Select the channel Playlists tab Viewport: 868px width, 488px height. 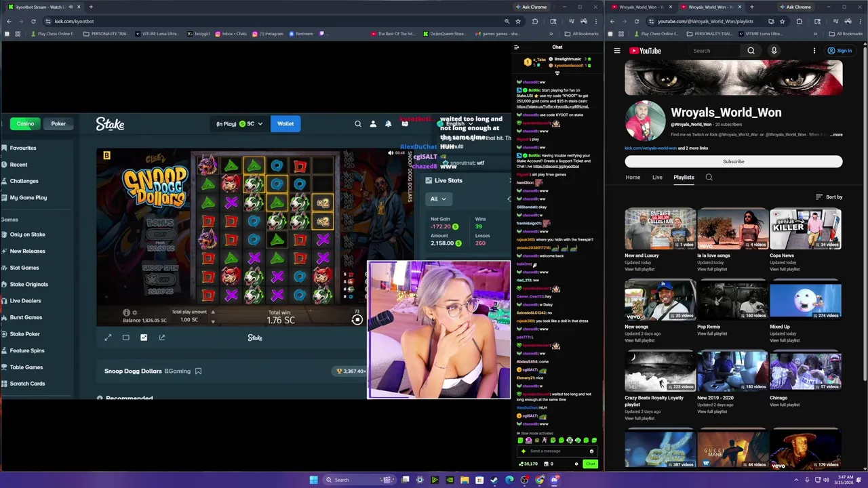(x=684, y=178)
